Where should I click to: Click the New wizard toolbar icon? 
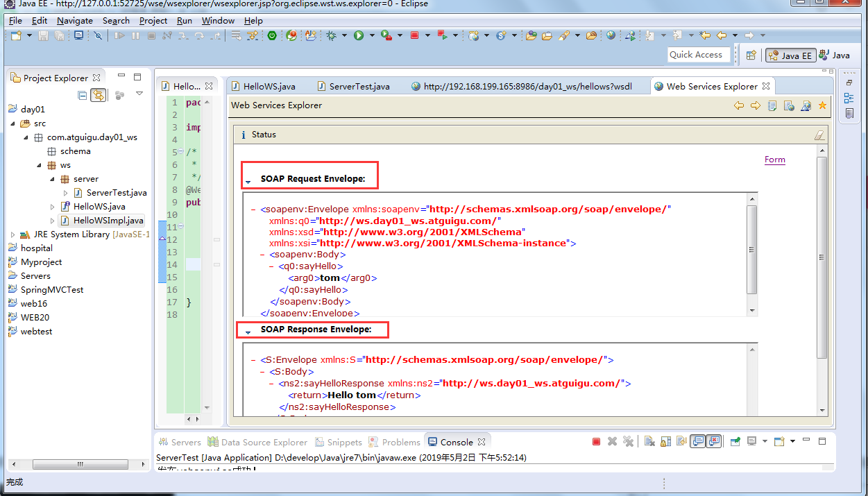click(x=15, y=35)
